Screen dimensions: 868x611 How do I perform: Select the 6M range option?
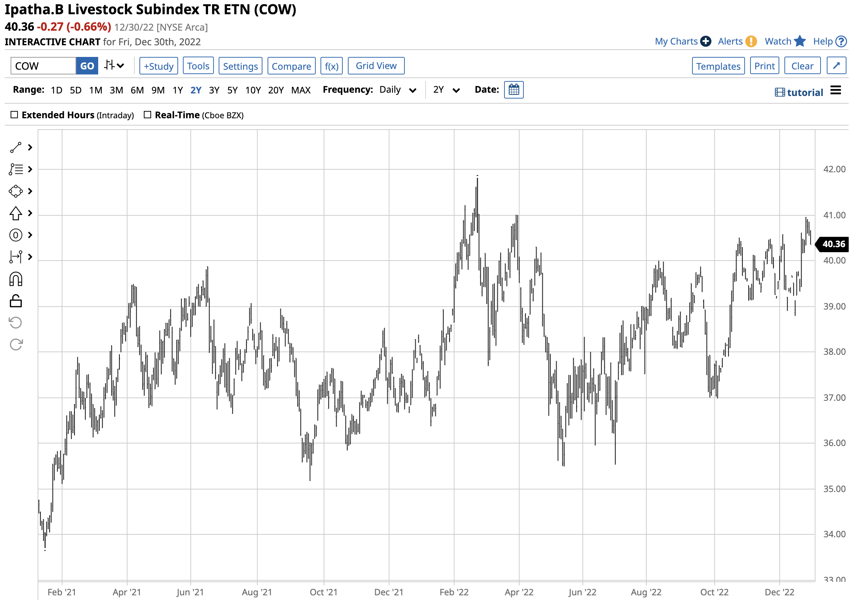tap(137, 91)
